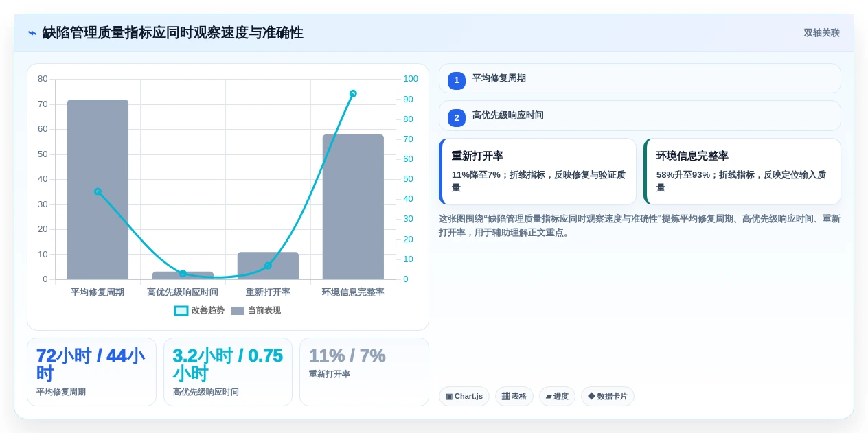Click the Chart.js tag
This screenshot has height=433, width=868.
(x=464, y=396)
